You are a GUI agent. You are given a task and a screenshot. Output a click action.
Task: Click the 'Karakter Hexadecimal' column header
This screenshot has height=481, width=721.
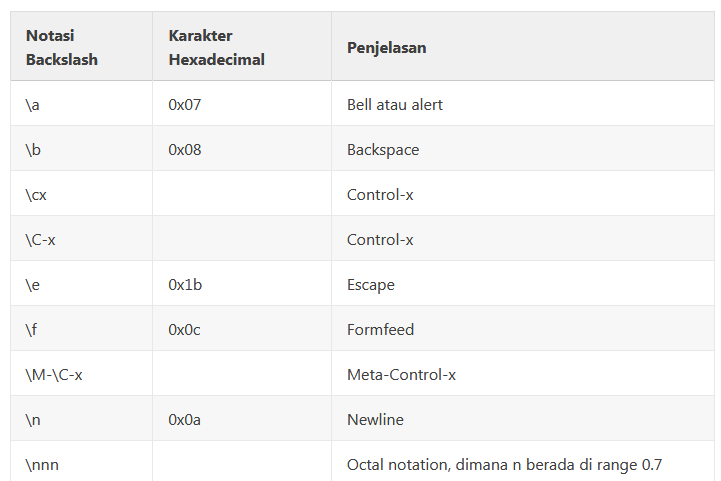(x=216, y=47)
